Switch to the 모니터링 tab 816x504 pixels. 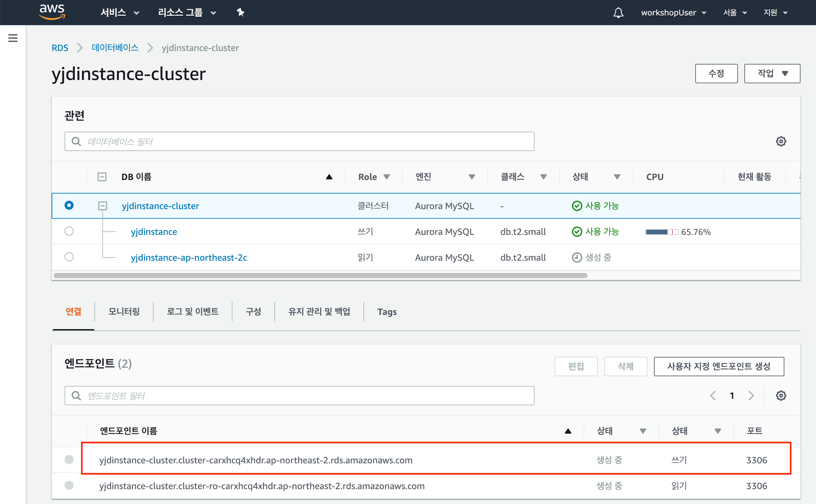(x=124, y=312)
